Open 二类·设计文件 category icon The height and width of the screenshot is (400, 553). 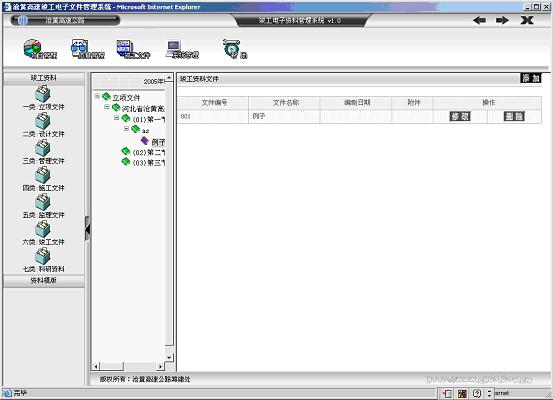click(43, 121)
